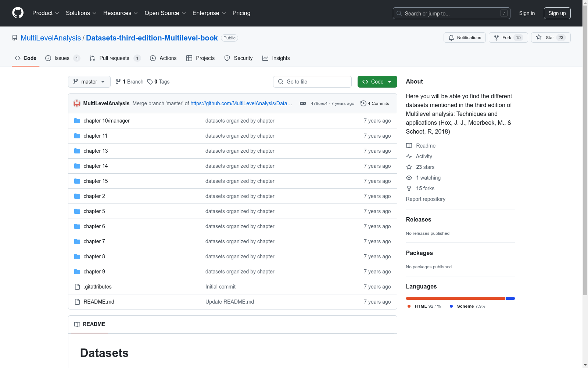
Task: Click the chapter 8 folder icon
Action: click(77, 256)
